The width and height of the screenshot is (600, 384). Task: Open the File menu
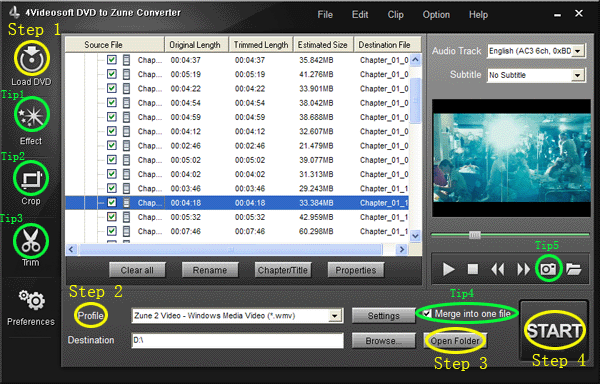click(x=325, y=15)
